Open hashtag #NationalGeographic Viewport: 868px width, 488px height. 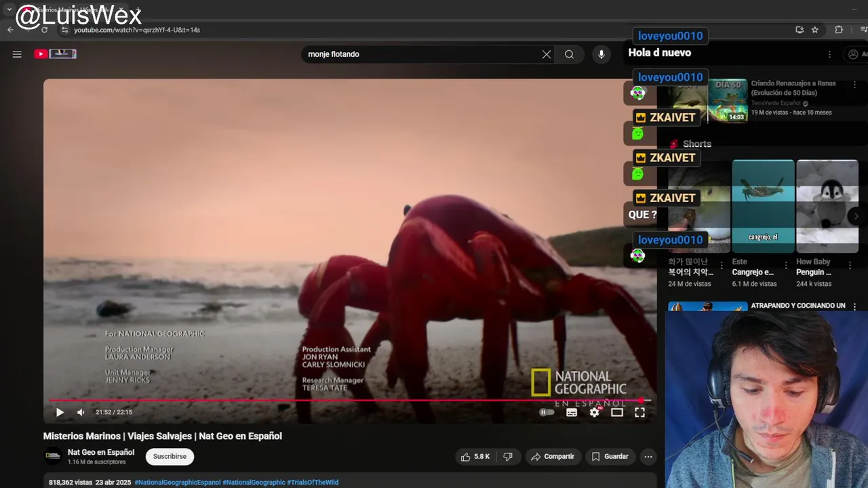point(254,483)
